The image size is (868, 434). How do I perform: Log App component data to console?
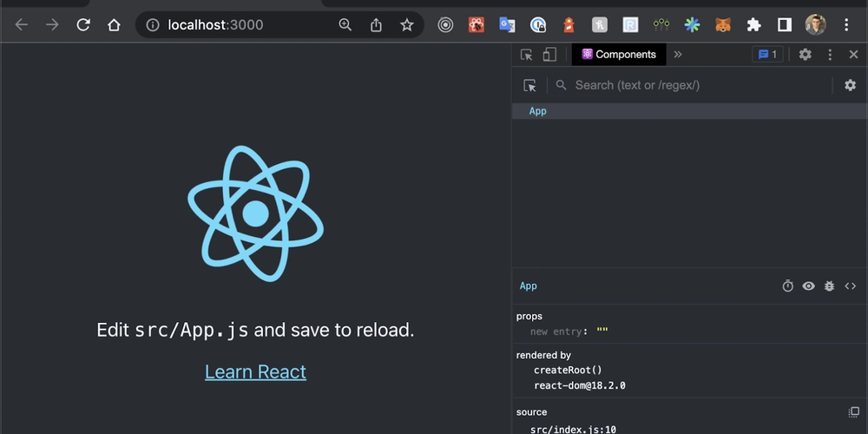[829, 286]
